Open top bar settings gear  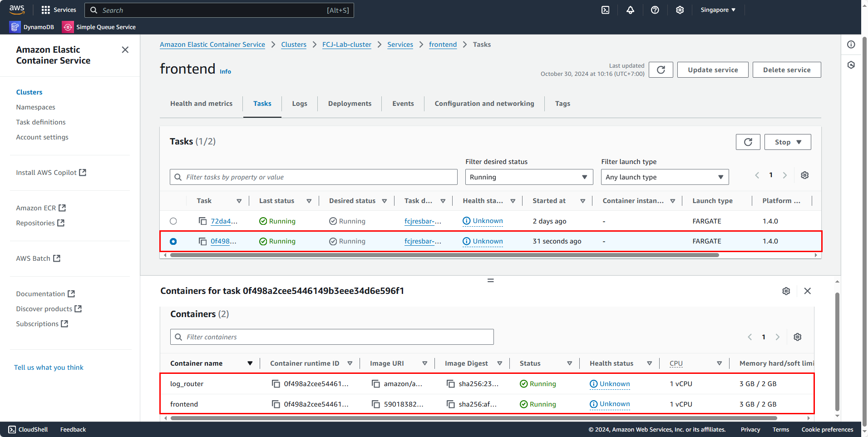click(x=680, y=10)
